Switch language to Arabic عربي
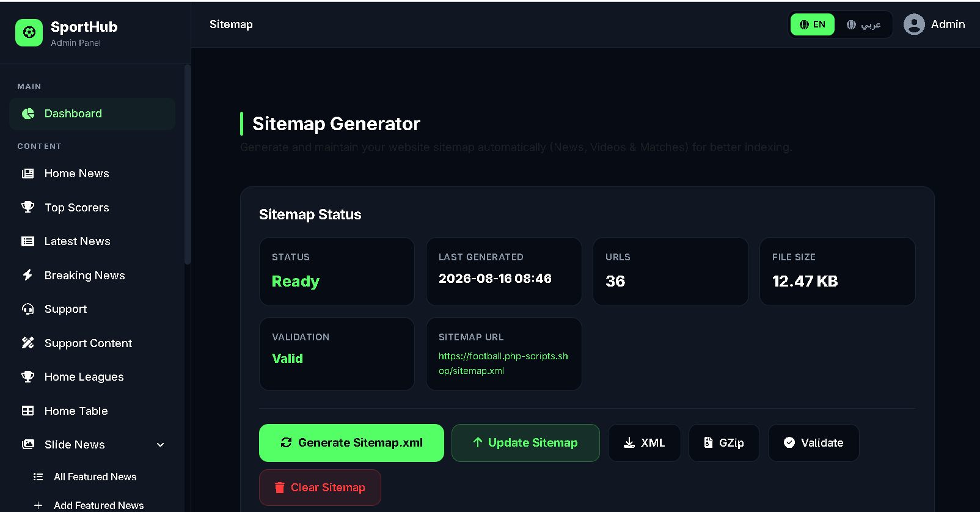980x512 pixels. pyautogui.click(x=863, y=24)
